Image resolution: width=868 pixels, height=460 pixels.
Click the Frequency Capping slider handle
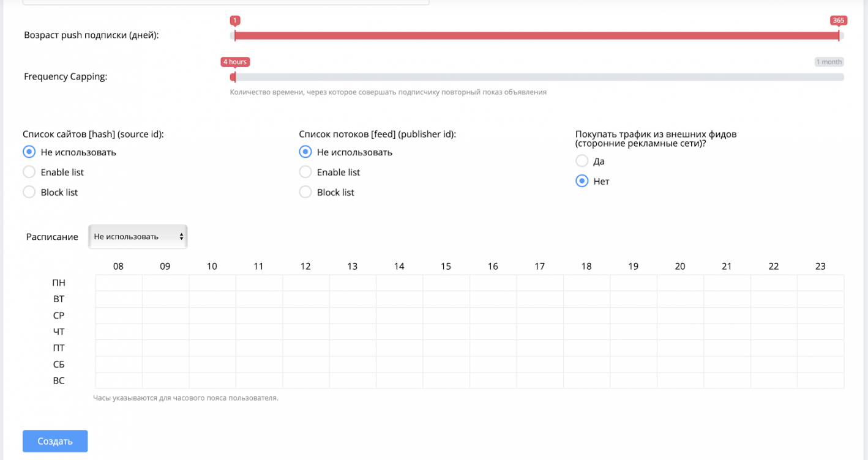[x=233, y=77]
